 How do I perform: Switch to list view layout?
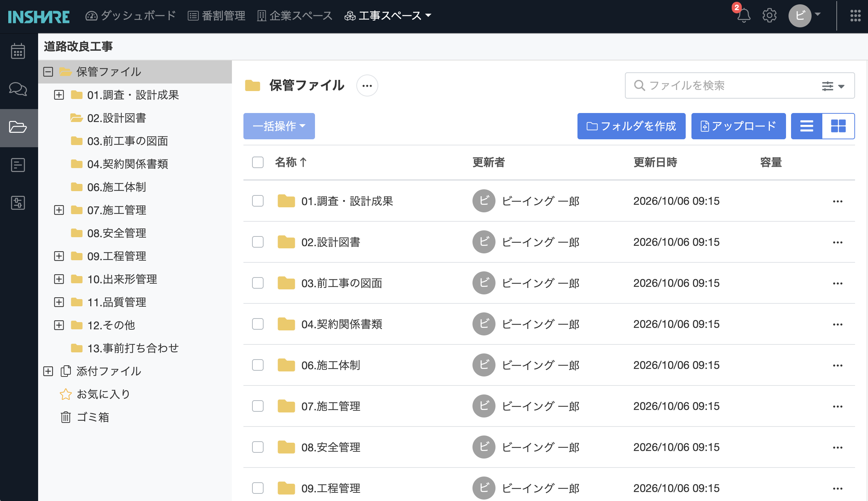pyautogui.click(x=807, y=126)
